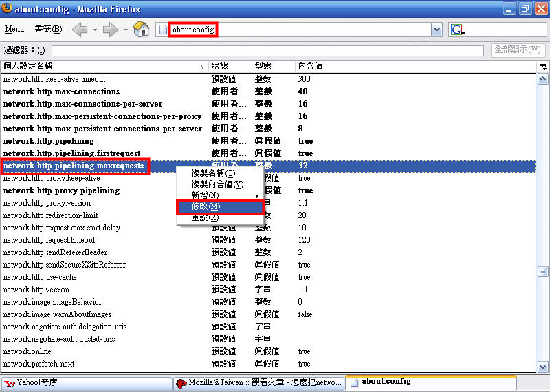
Task: Select network.http.max-connections row
Action: pyautogui.click(x=268, y=91)
